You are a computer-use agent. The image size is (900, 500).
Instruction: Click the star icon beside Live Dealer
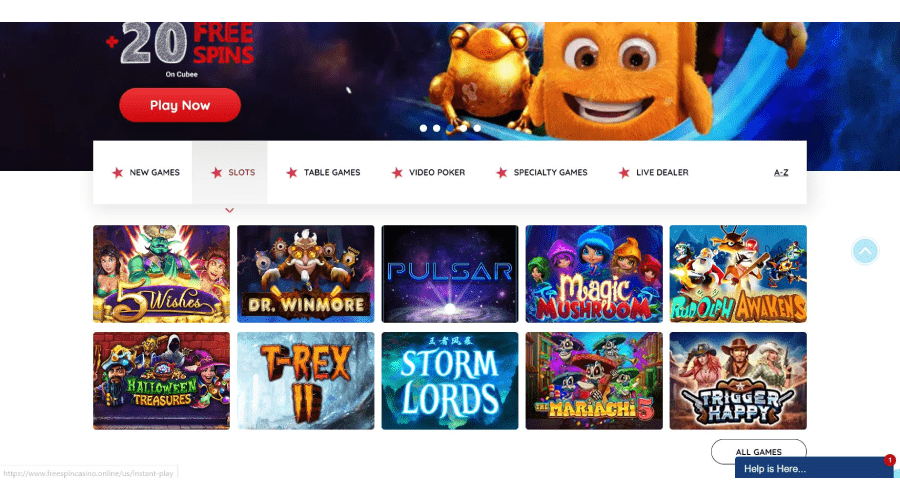click(624, 172)
